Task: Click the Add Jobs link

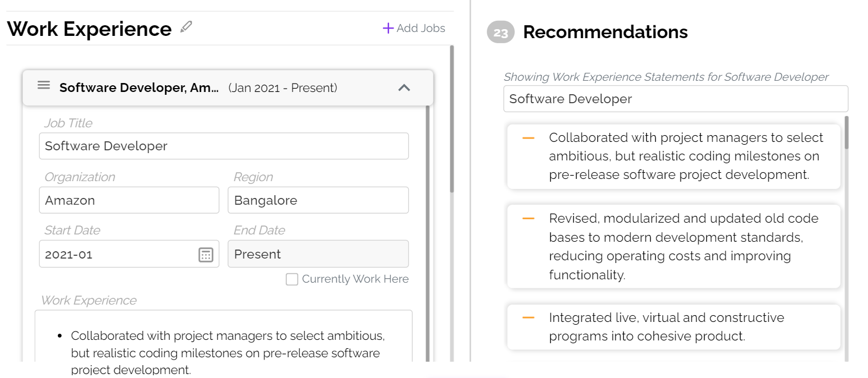Action: (421, 28)
